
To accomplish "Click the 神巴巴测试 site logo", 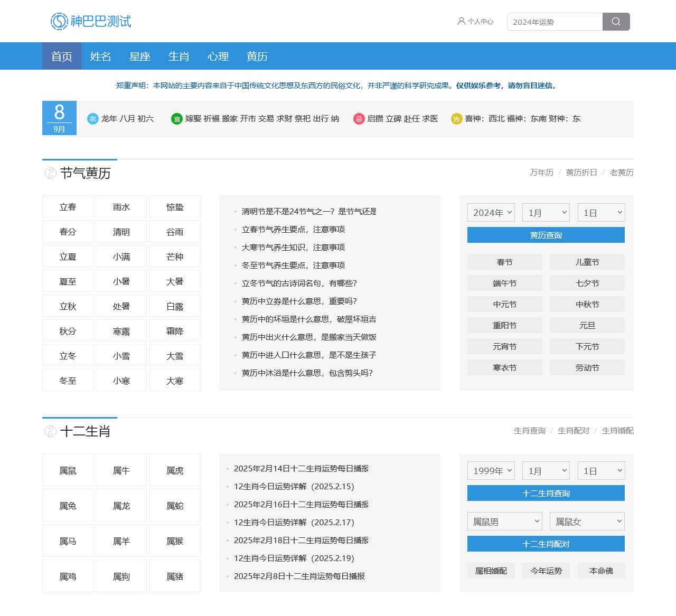I will 91,21.
